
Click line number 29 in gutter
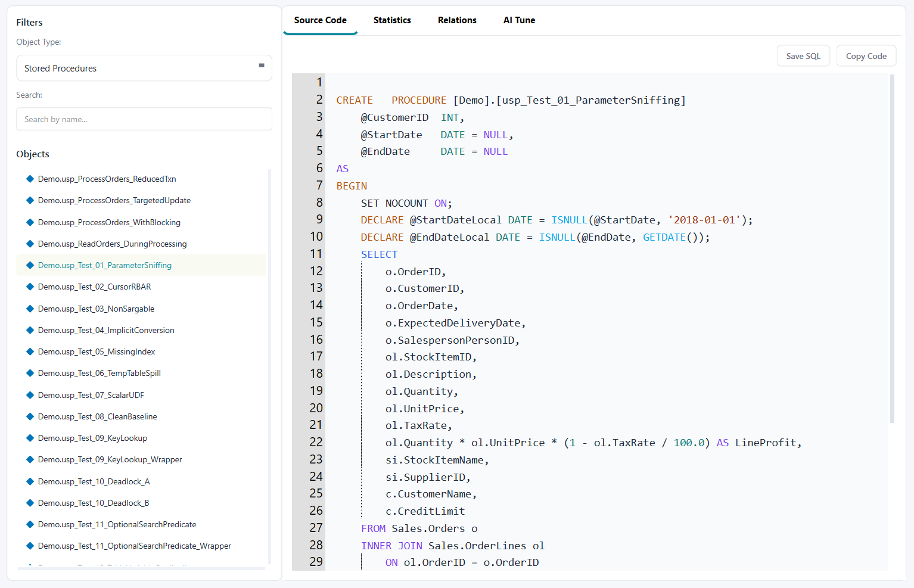pyautogui.click(x=316, y=562)
